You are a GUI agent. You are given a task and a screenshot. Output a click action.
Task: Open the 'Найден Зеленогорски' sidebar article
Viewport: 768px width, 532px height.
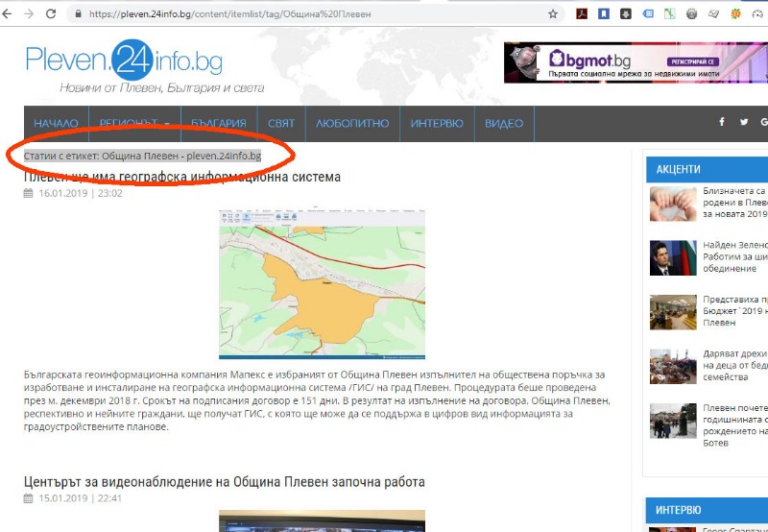[734, 256]
